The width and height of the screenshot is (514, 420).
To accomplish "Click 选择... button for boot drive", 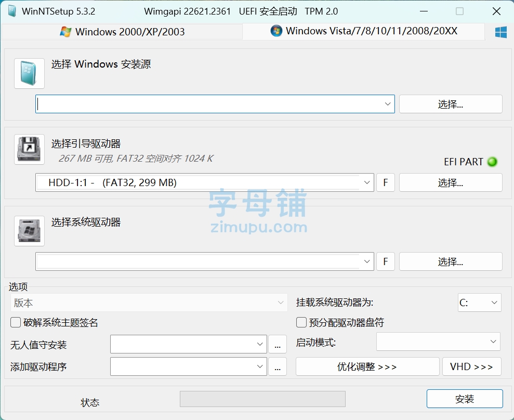I will pos(451,182).
